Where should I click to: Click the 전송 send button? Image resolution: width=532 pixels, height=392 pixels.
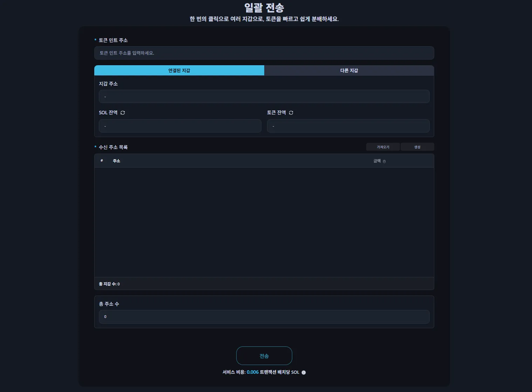pyautogui.click(x=264, y=356)
